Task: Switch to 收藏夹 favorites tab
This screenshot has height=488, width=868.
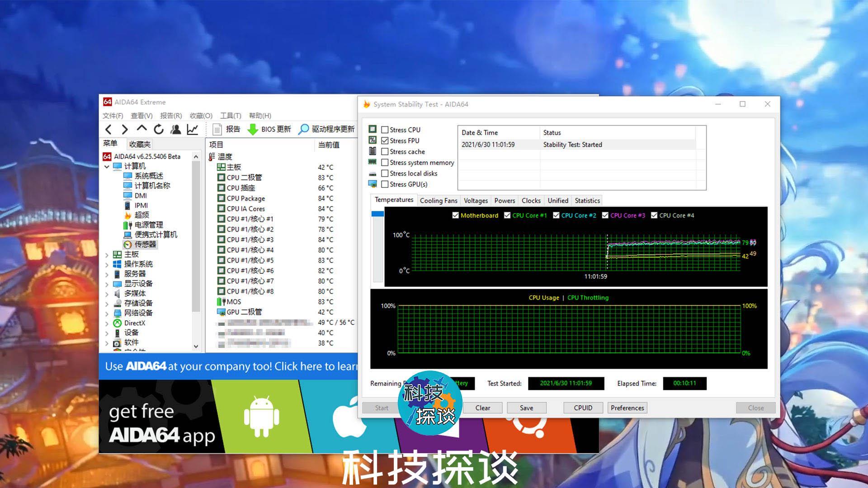Action: (140, 144)
